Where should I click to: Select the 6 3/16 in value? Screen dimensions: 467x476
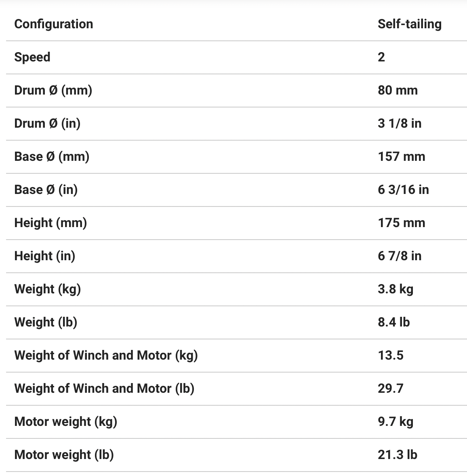(x=403, y=190)
